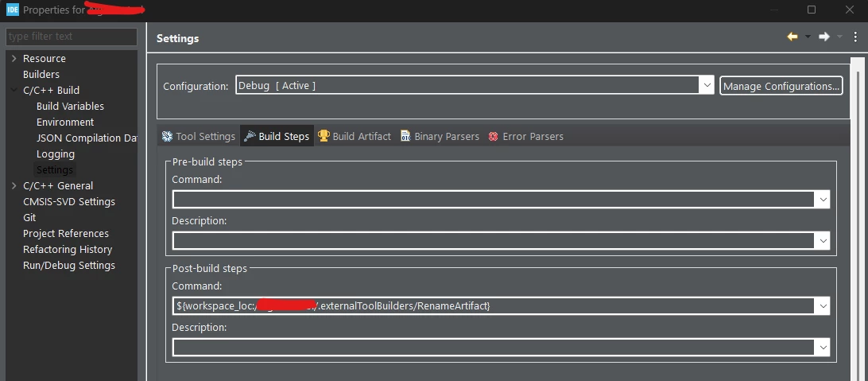Click the Post-build Command field with RenameArtifact
Screen dimensions: 868x381
pos(494,305)
